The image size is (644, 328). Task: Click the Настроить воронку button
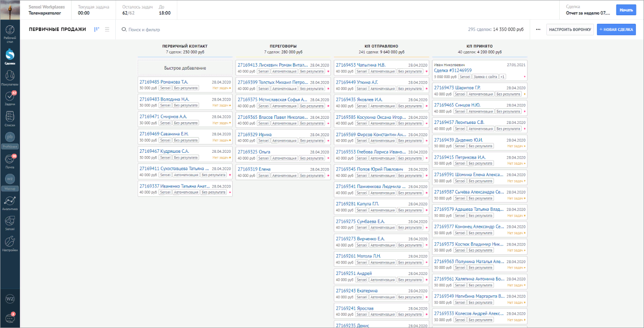[570, 29]
